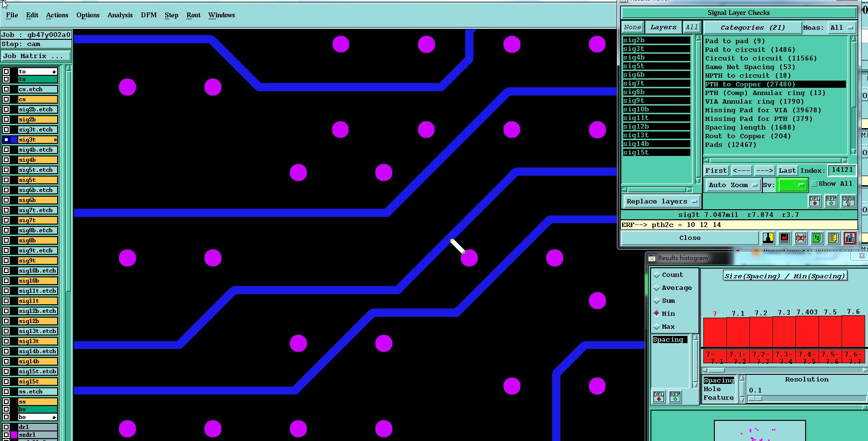Click the None layers button
This screenshot has width=868, height=441.
pos(632,27)
